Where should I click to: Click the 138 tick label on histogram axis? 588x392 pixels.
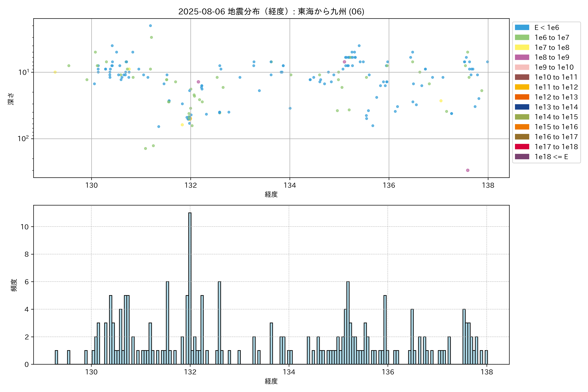487,372
